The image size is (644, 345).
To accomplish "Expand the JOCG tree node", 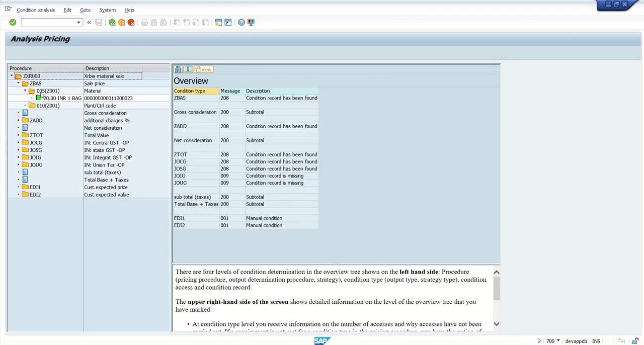I will point(19,143).
